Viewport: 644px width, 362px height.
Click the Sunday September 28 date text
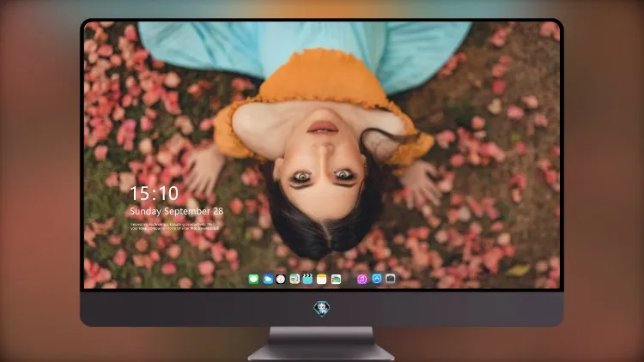pos(177,211)
